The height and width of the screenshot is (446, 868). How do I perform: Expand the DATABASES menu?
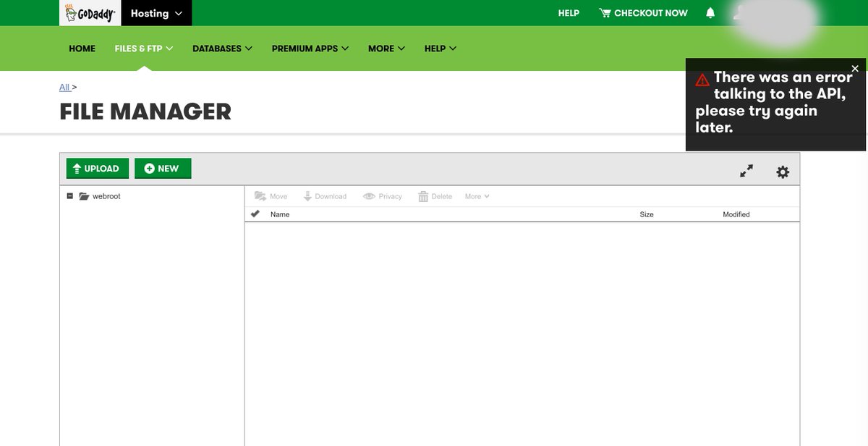(222, 49)
